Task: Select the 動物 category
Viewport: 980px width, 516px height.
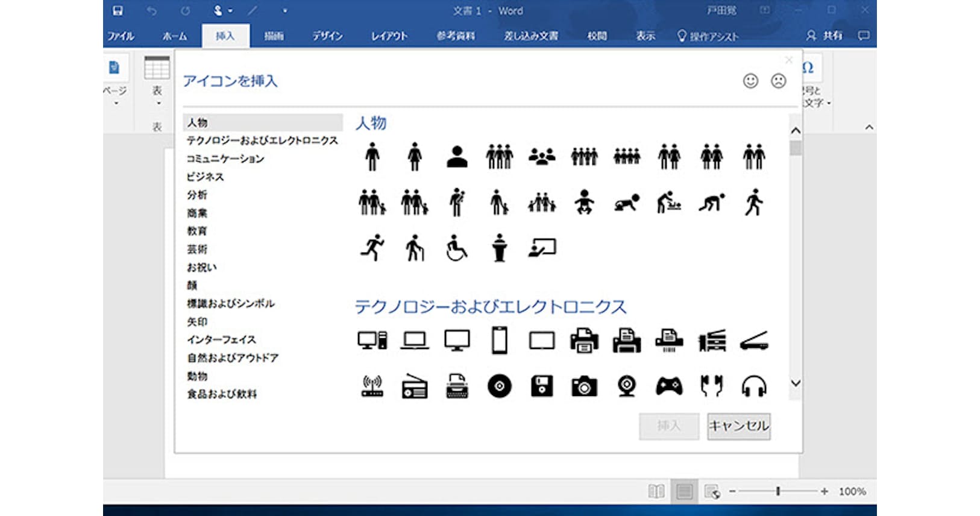Action: (x=197, y=376)
